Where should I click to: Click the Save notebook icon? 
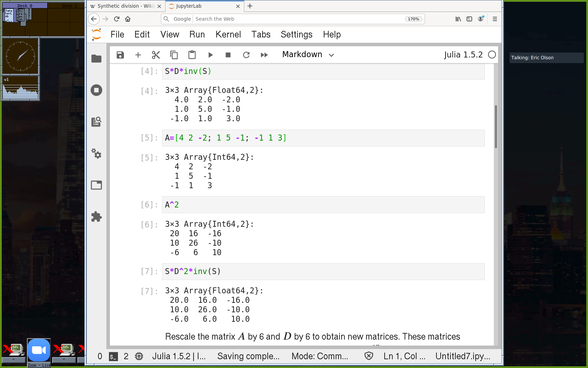(120, 55)
